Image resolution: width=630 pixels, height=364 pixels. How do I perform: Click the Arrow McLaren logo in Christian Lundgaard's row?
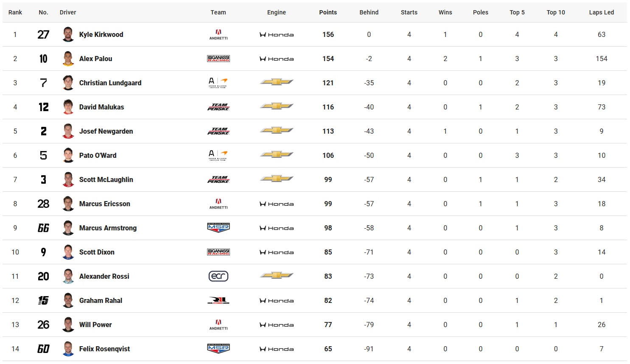pyautogui.click(x=218, y=83)
